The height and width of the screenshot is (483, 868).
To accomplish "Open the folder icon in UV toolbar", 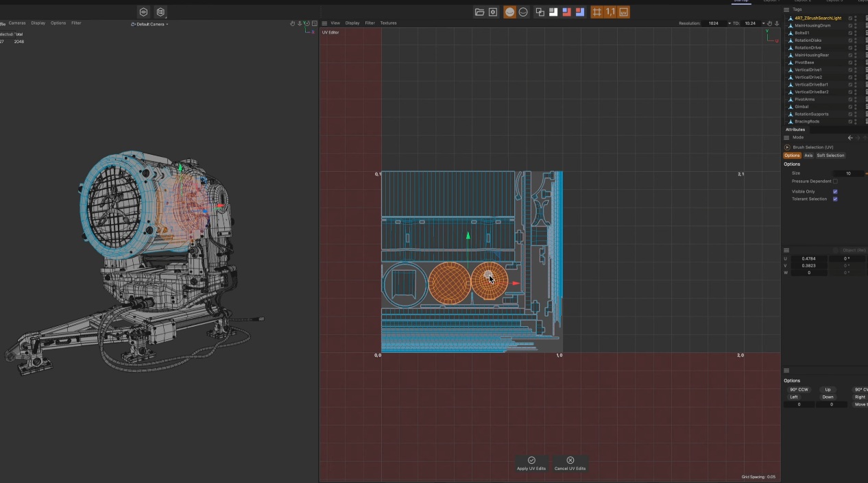I will pos(479,12).
